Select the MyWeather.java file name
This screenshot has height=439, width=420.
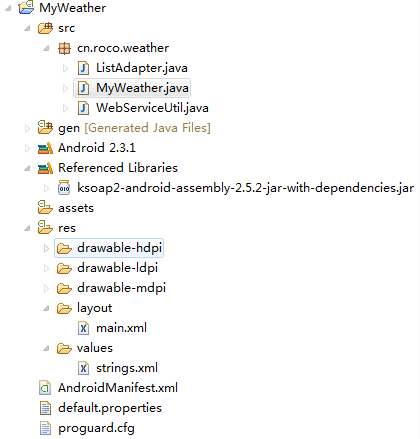[142, 88]
